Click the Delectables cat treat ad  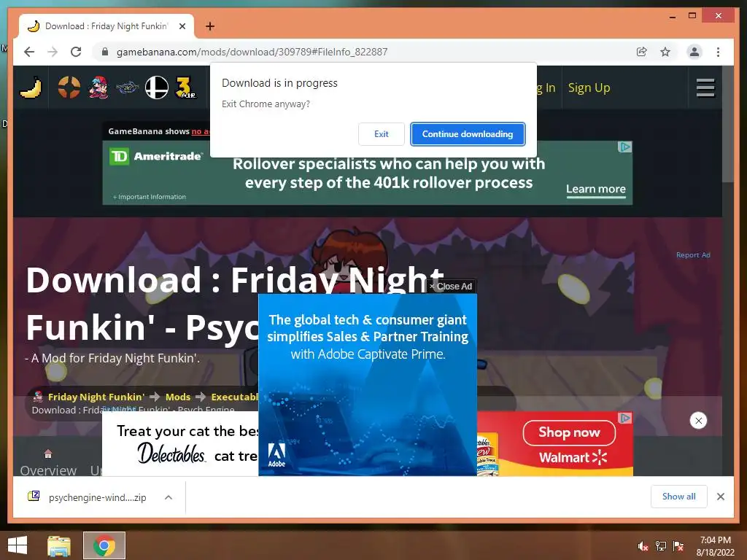click(181, 444)
